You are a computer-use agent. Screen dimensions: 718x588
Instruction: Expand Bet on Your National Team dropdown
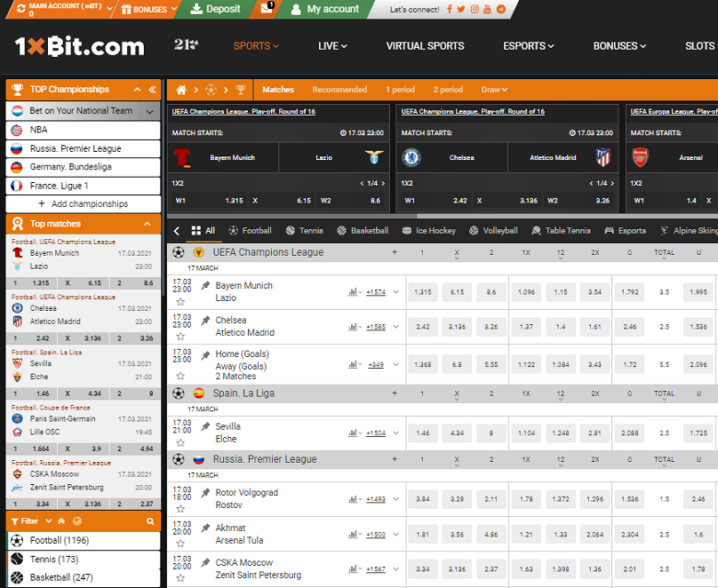[x=150, y=111]
